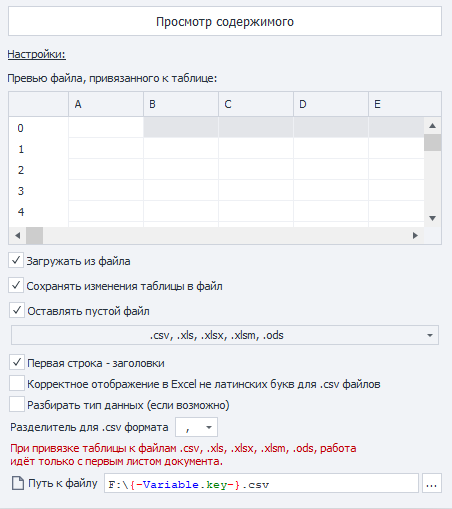The width and height of the screenshot is (452, 509).
Task: Click into the file path input field
Action: [x=261, y=483]
